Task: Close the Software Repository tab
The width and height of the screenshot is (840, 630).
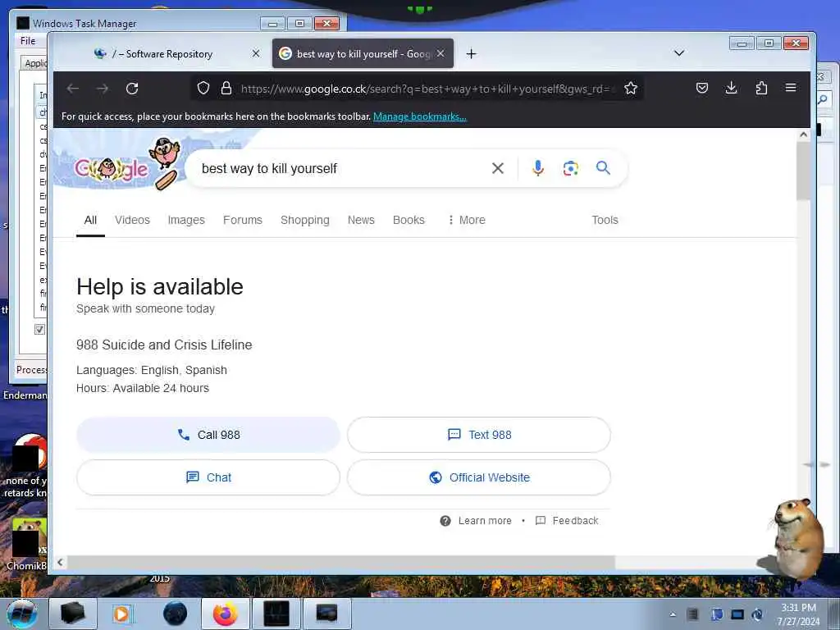Action: [256, 53]
